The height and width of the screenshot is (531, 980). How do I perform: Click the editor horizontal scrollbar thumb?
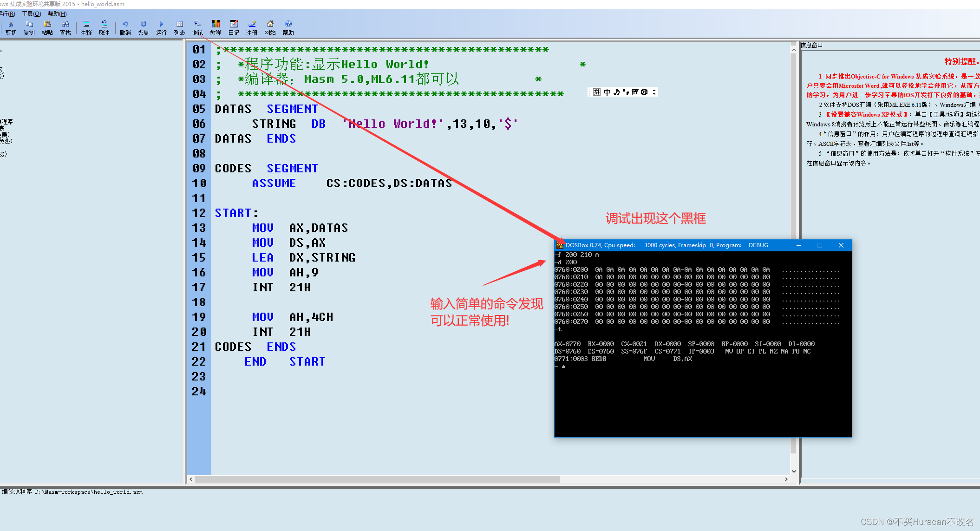[377, 479]
